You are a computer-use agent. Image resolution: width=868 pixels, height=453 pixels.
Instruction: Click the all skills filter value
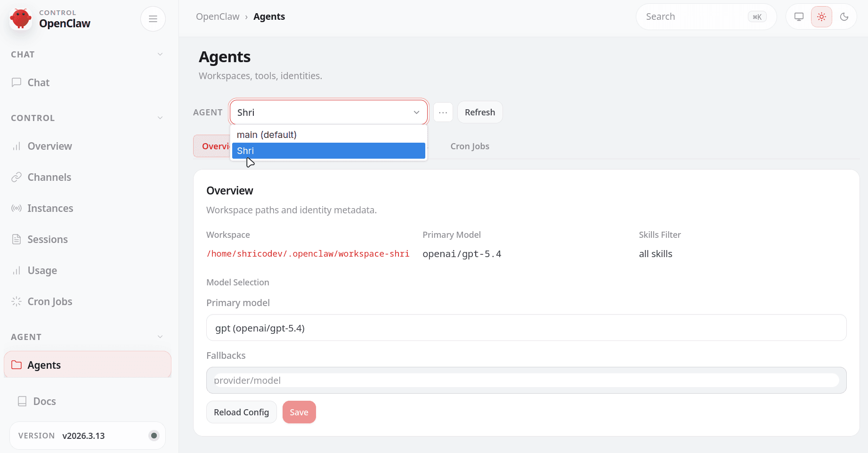point(656,254)
